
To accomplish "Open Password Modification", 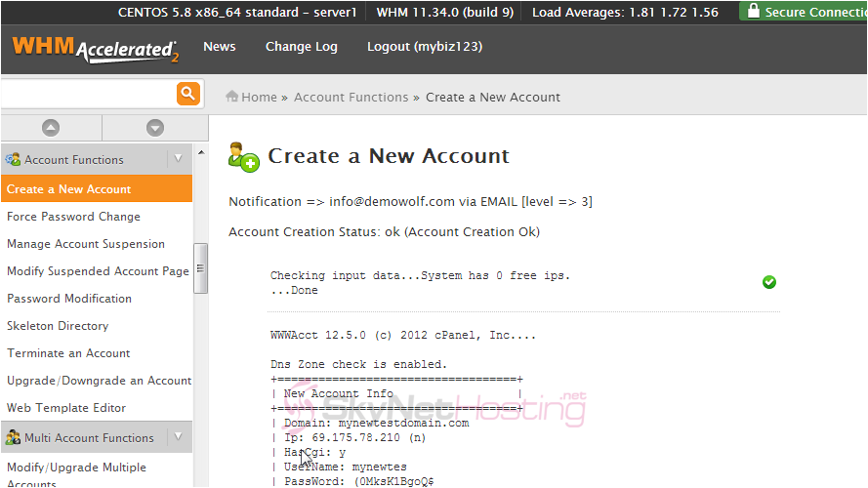I will point(69,299).
